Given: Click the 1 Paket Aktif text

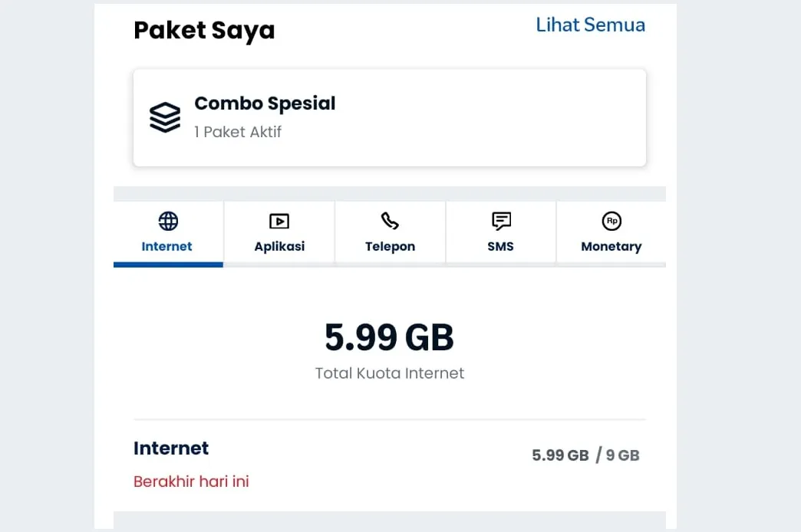Looking at the screenshot, I should (238, 132).
